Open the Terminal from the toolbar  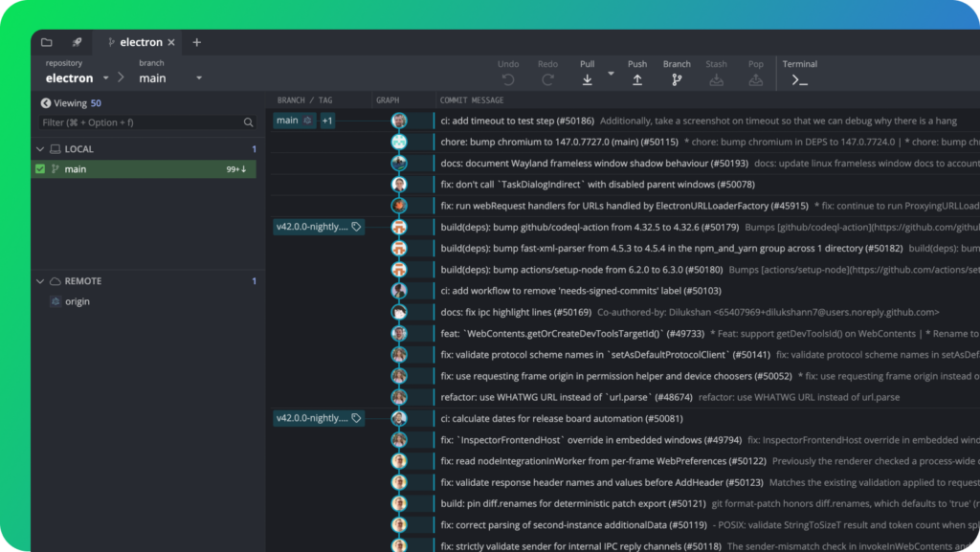(x=799, y=80)
